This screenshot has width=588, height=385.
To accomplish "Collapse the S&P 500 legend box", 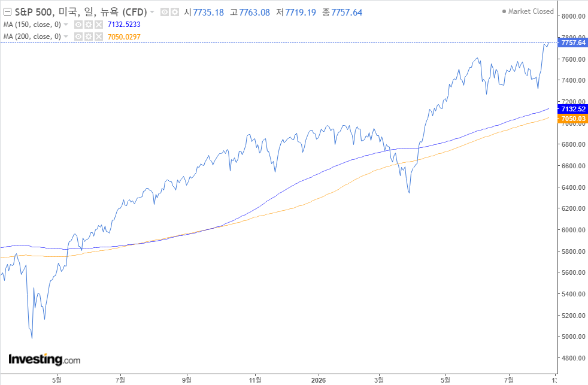I will pos(7,12).
